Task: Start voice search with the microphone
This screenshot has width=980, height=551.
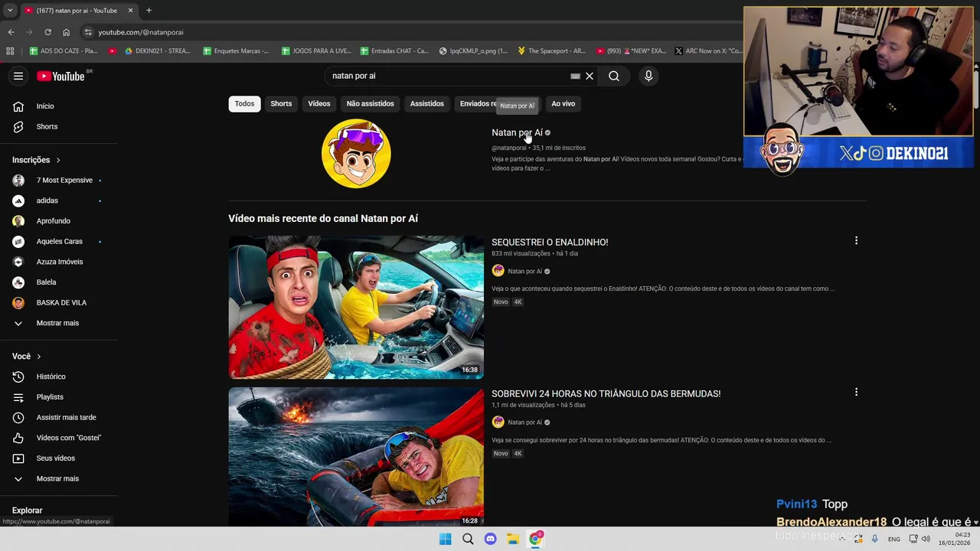Action: click(x=648, y=76)
